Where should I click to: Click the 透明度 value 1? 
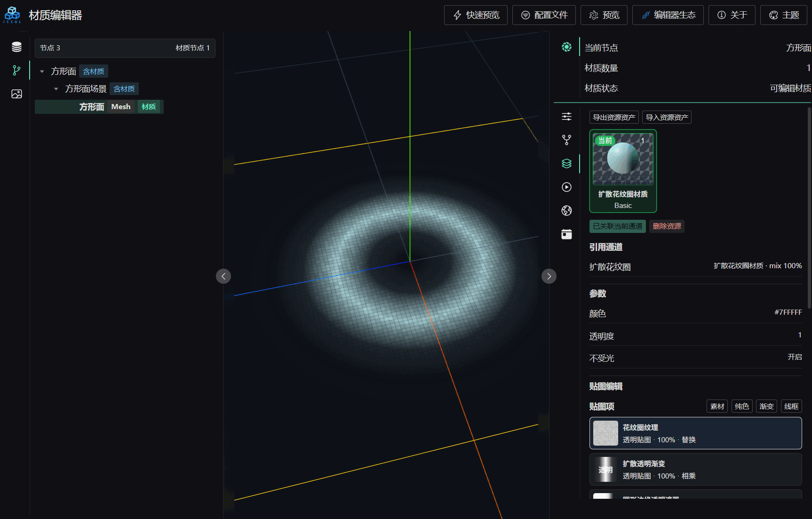[x=799, y=335]
